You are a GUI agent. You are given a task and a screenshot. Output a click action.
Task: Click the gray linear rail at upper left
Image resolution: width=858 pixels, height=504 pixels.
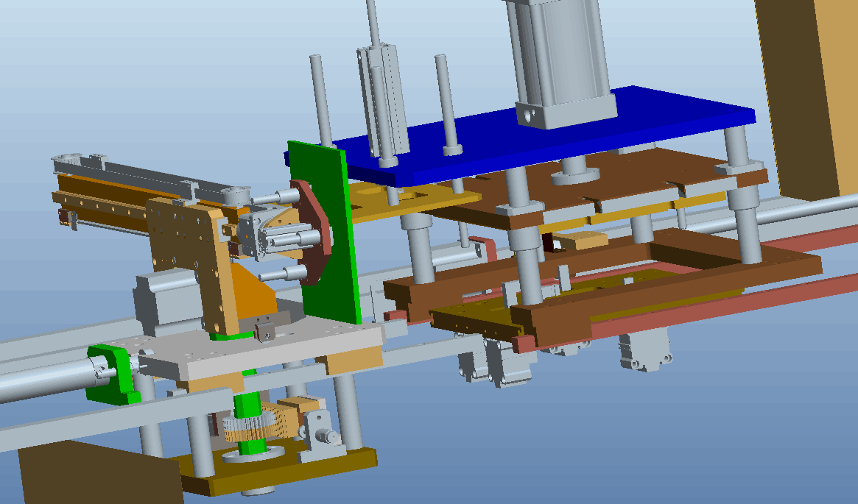[x=148, y=175]
